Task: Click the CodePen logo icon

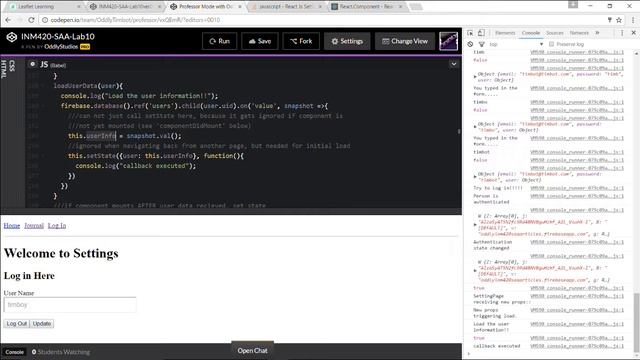Action: 11,37
